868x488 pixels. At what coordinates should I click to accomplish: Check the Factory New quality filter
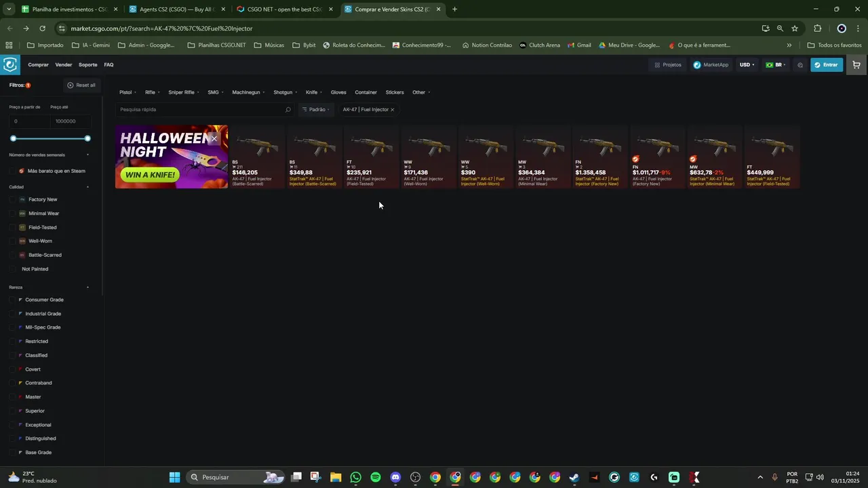12,200
